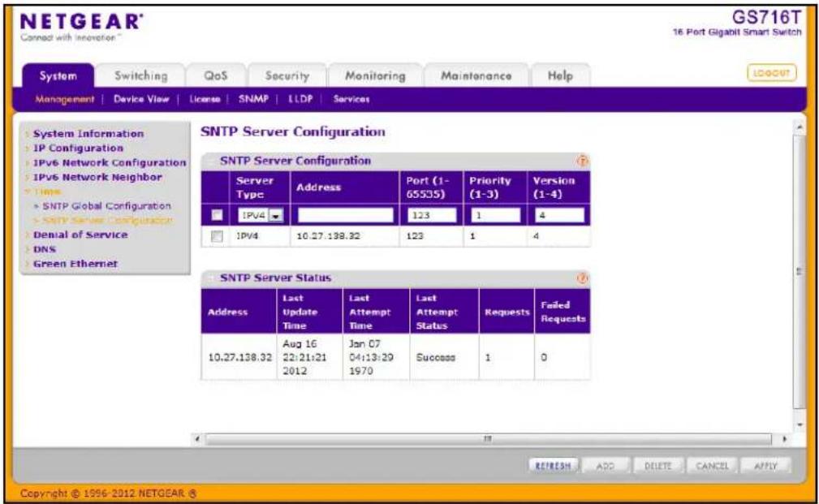Switch to the Monitoring tab
This screenshot has height=504, width=819.
[375, 75]
